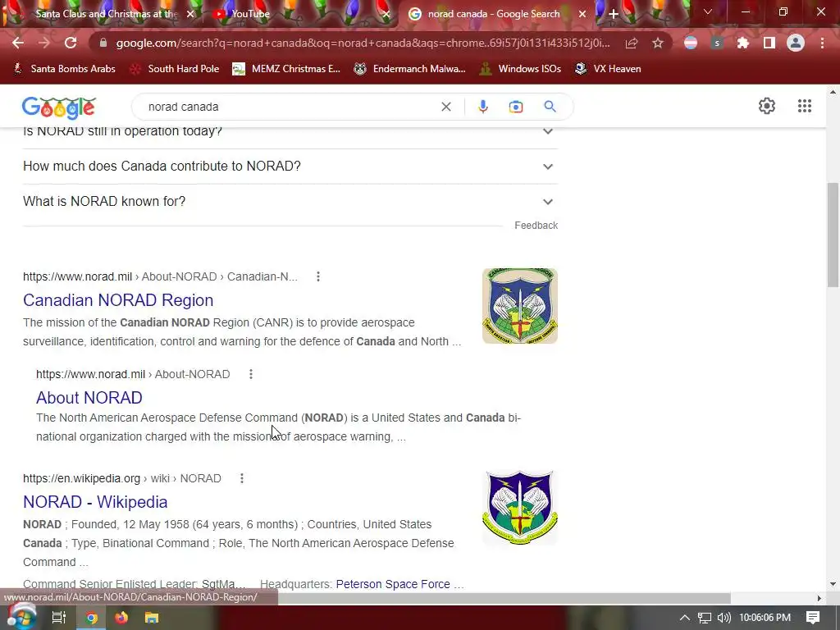Share this page from the address bar

[x=632, y=43]
